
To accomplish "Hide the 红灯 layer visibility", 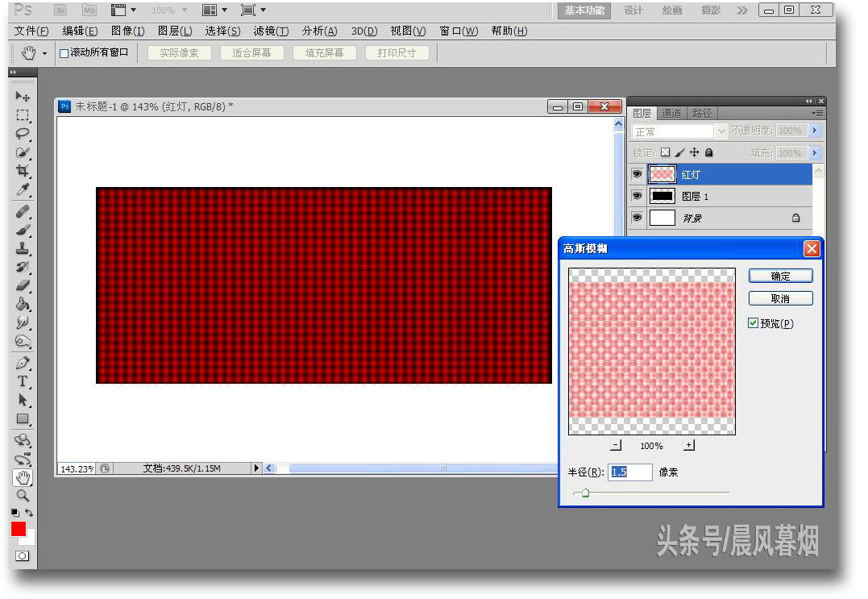I will tap(637, 173).
